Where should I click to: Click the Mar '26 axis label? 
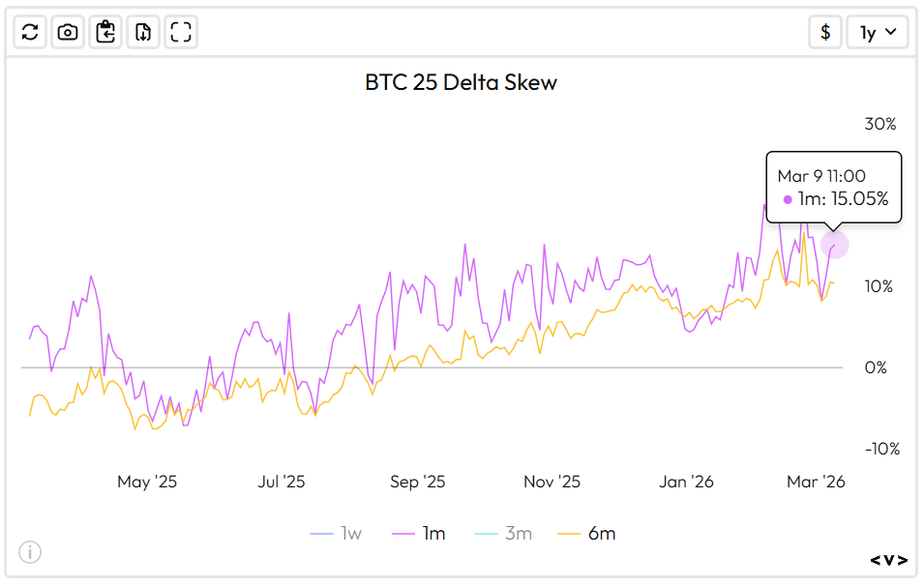click(816, 482)
